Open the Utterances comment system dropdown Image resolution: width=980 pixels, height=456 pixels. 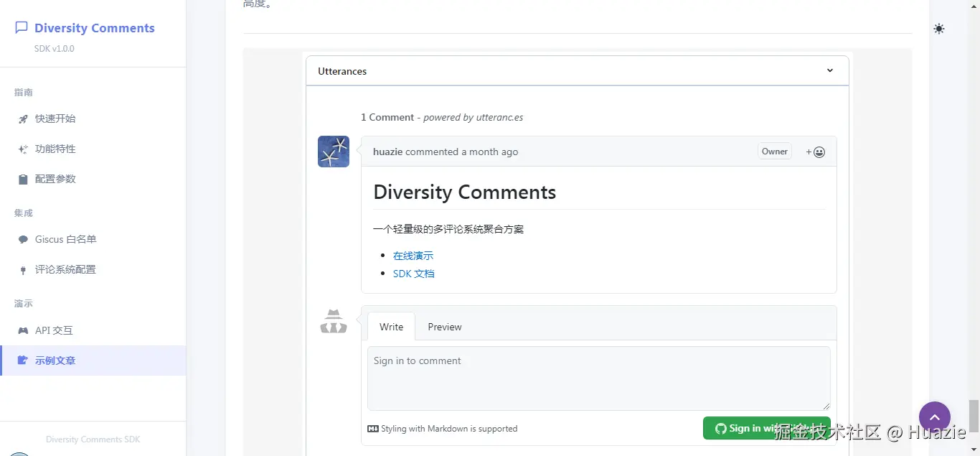tap(578, 71)
